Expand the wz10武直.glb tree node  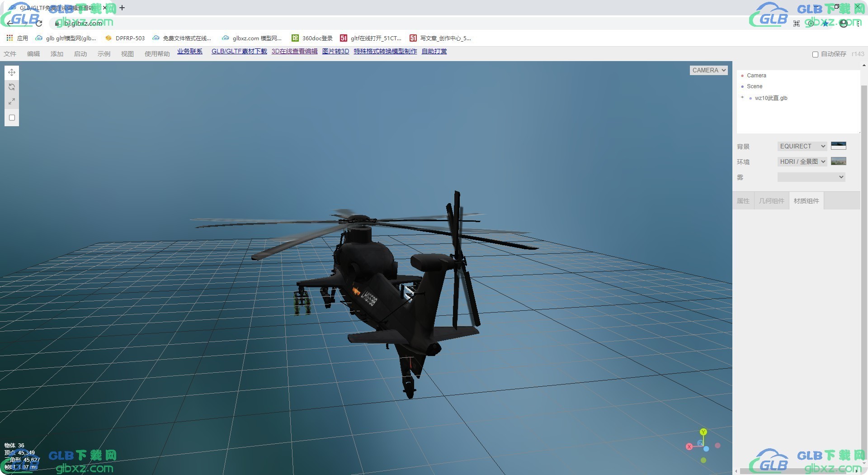click(742, 97)
